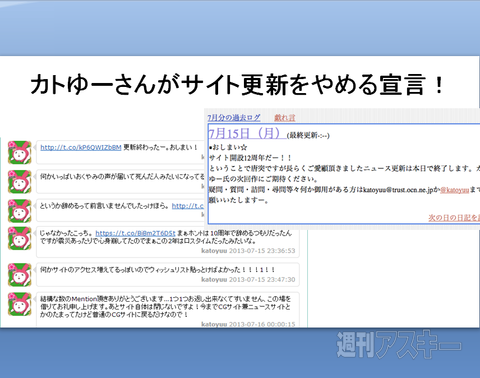Click the rabbit avatar beside the というか辞めるって tweet
Image resolution: width=480 pixels, height=378 pixels.
[20, 211]
